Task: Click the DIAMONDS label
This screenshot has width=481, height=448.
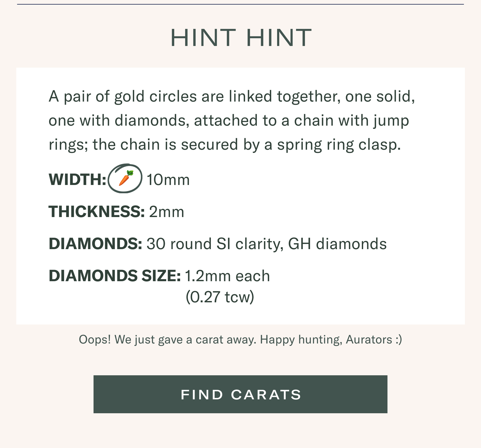Action: 95,244
